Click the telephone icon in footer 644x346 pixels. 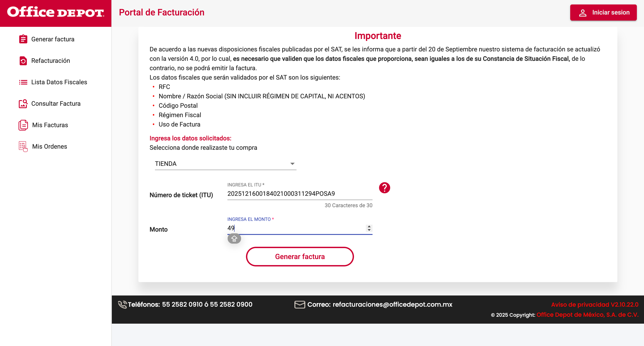[122, 304]
